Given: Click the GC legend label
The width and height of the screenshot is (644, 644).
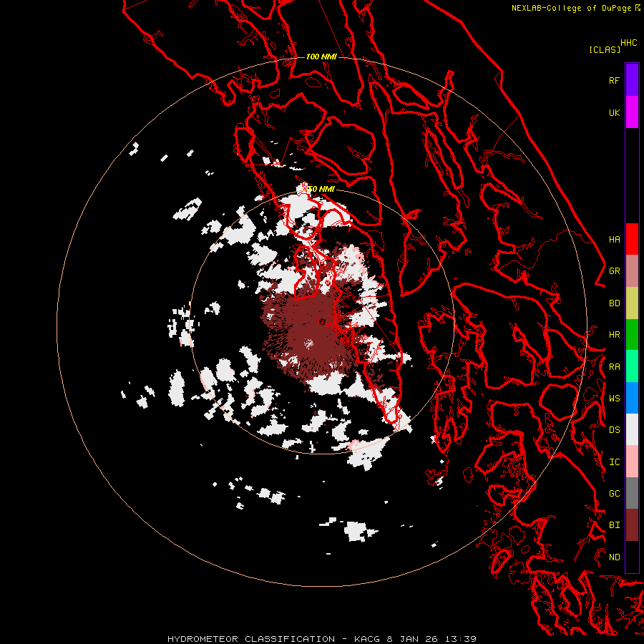Looking at the screenshot, I should click(x=614, y=494).
